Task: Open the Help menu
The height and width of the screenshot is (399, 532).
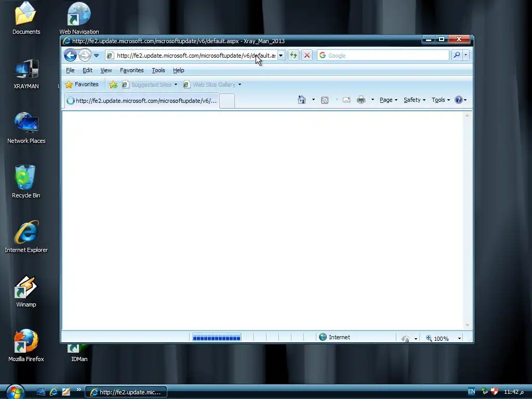Action: (179, 70)
